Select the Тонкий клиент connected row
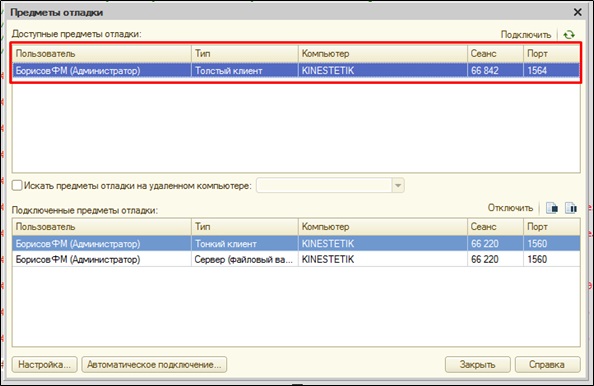Viewport: 594px width, 386px height. (296, 244)
